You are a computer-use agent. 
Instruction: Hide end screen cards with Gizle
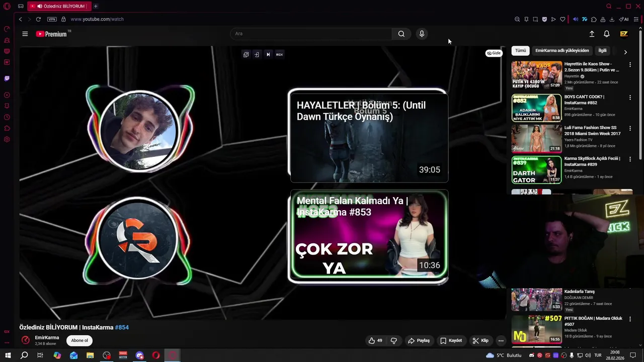pos(494,53)
